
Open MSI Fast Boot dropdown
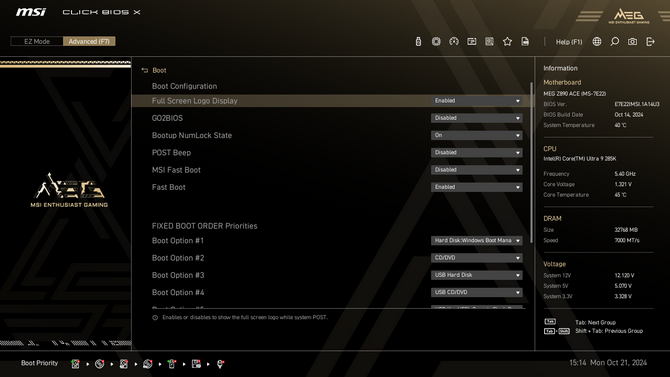pyautogui.click(x=476, y=170)
